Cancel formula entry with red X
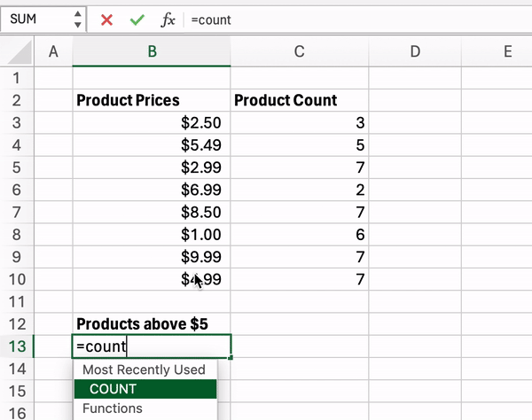 (106, 20)
